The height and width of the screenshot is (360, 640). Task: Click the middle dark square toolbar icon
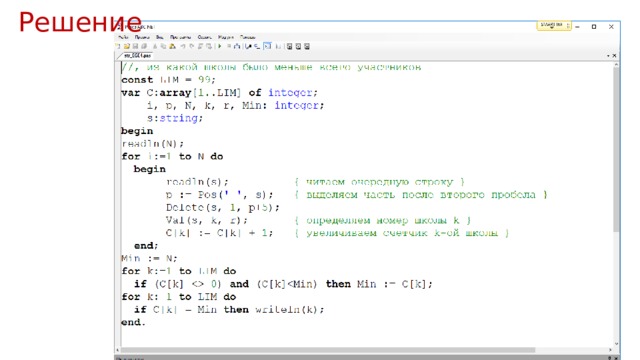298,46
